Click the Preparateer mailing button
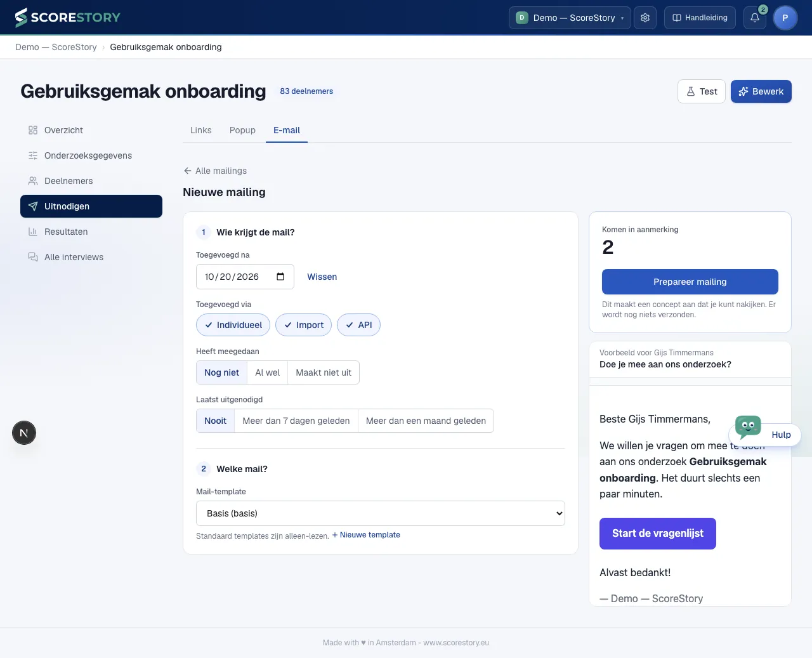 690,282
